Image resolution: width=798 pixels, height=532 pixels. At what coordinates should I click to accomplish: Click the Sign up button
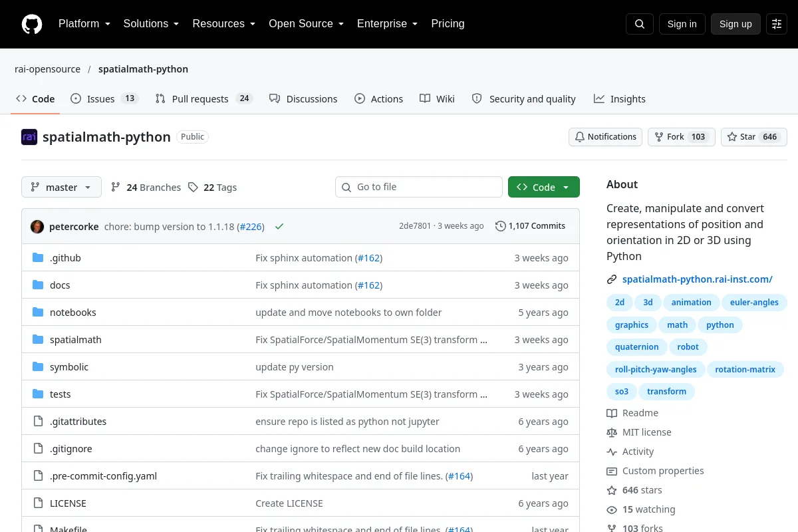point(735,24)
